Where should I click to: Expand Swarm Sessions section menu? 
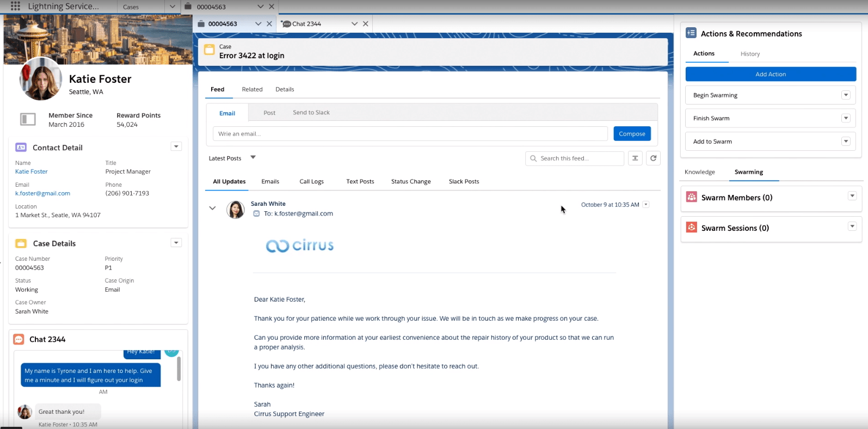click(852, 226)
